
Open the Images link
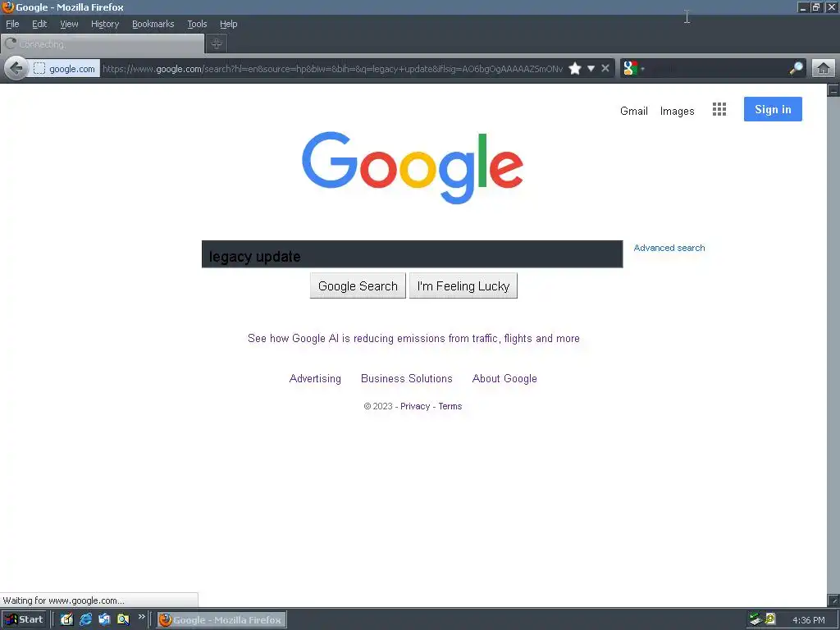tap(677, 111)
